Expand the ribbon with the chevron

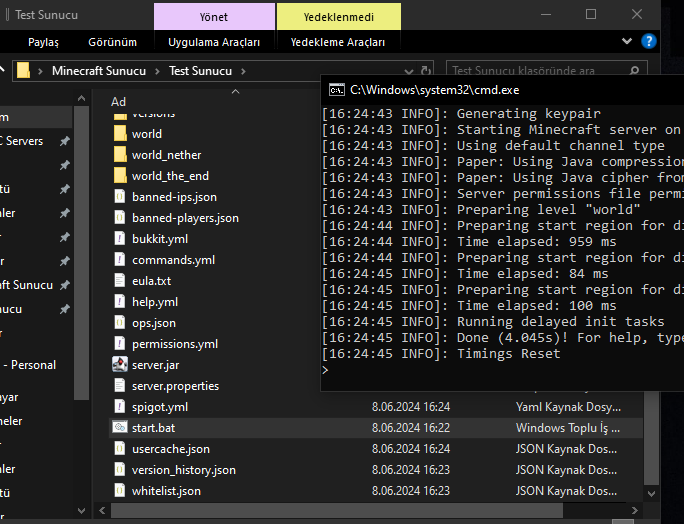coord(627,41)
